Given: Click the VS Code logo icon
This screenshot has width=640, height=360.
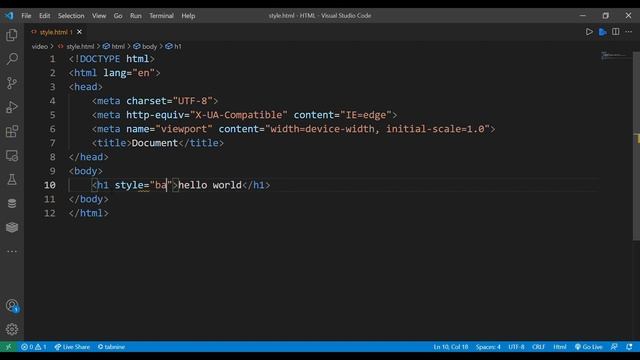Looking at the screenshot, I should coord(9,16).
